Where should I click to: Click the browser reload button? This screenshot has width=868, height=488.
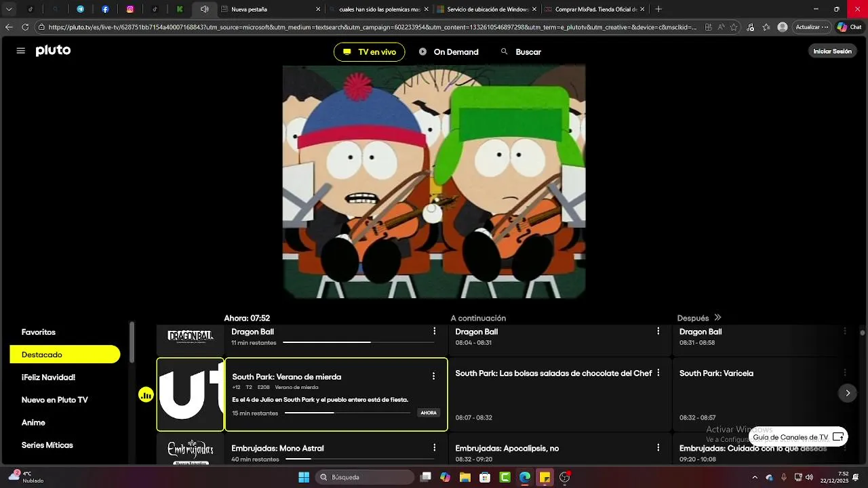25,27
